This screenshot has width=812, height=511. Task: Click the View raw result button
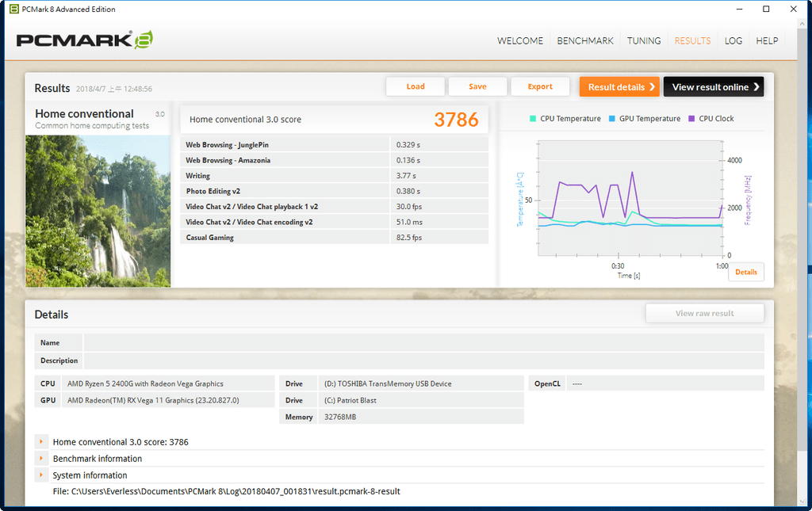coord(704,314)
